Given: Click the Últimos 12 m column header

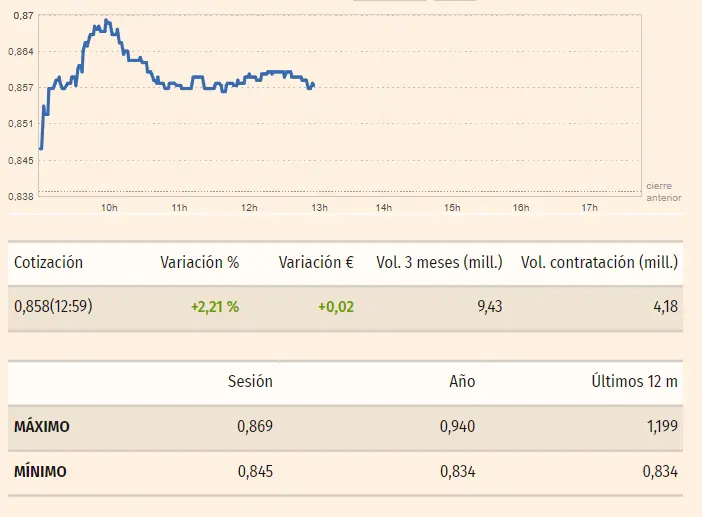Looking at the screenshot, I should (x=634, y=381).
